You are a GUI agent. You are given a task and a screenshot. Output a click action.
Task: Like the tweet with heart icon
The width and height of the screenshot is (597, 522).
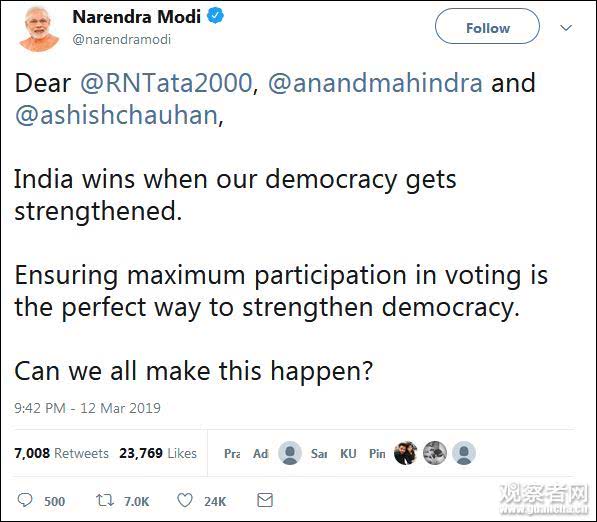pos(185,500)
